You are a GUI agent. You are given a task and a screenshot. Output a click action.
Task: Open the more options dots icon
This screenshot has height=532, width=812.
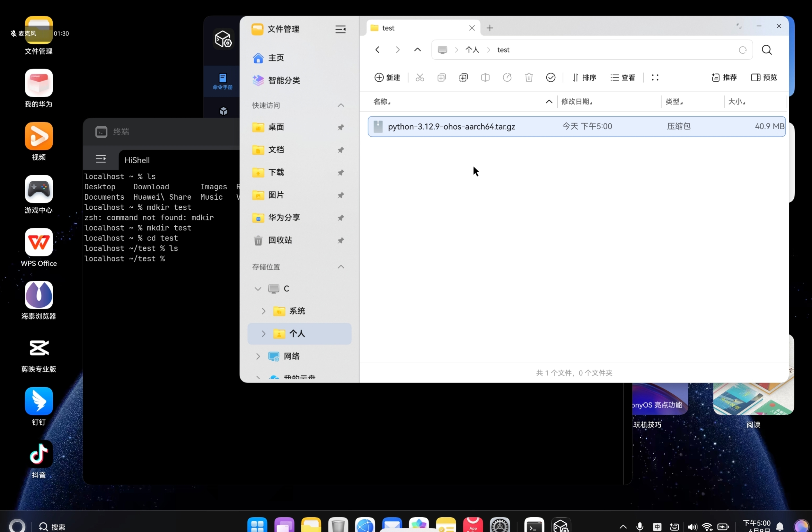click(x=655, y=77)
